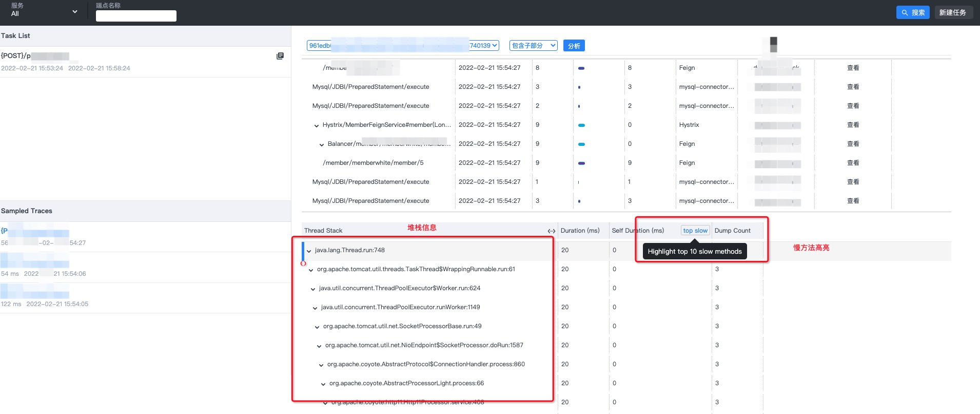Click the Task List panel header
The height and width of the screenshot is (414, 980).
click(x=145, y=36)
